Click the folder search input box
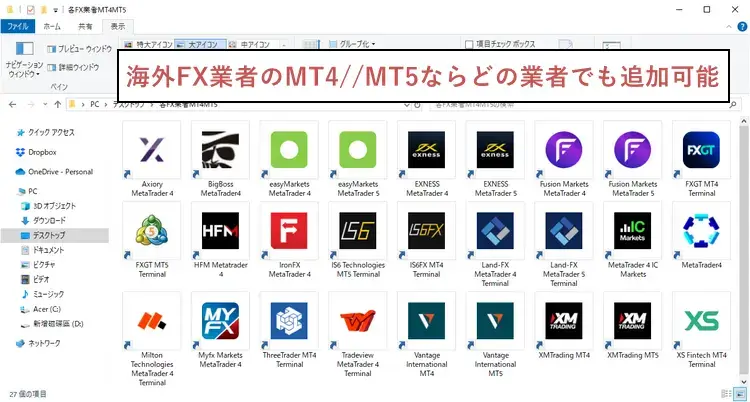Viewport: 750px width, 402px height. point(583,104)
